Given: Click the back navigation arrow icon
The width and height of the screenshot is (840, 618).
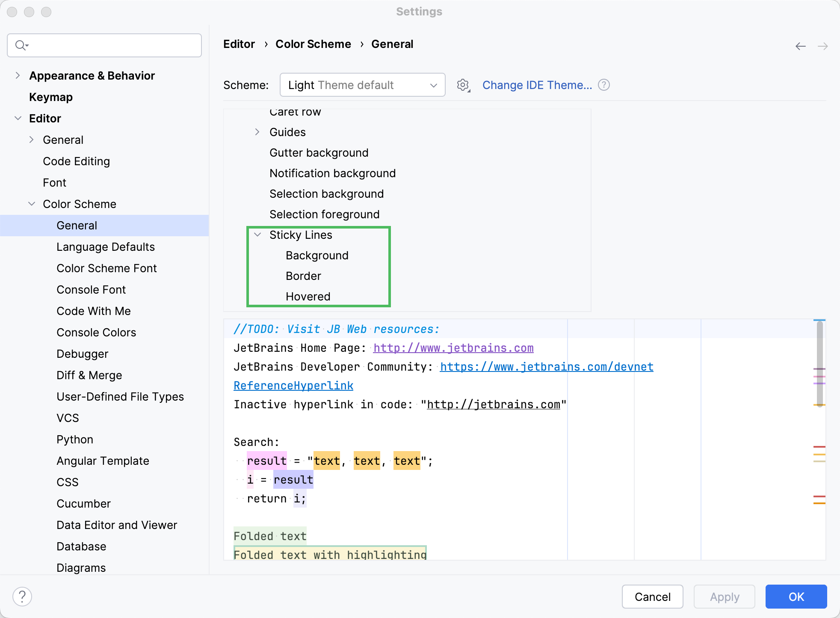Looking at the screenshot, I should tap(800, 46).
